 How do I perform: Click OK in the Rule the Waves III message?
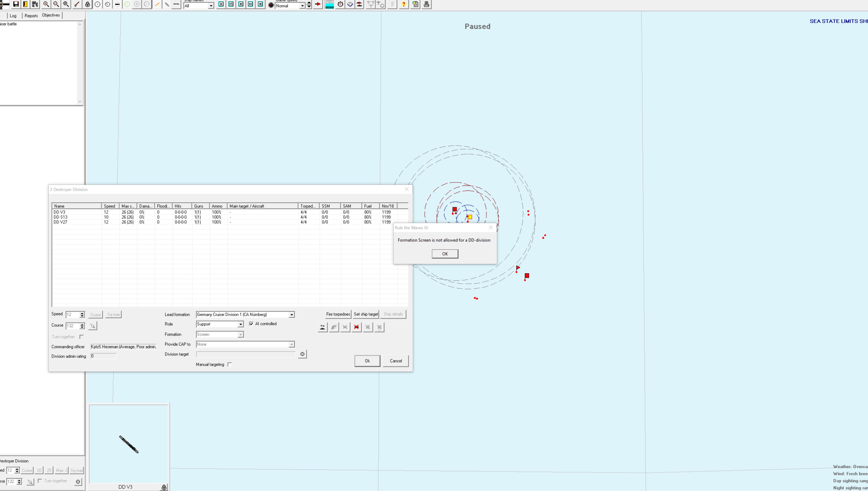point(445,254)
